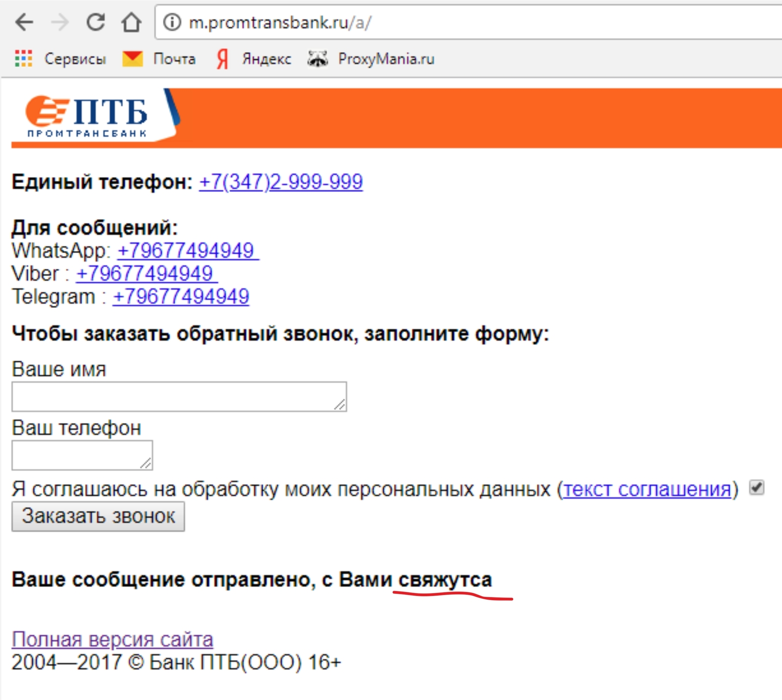Click the 'Ваше сообщение отправлено' confirmation text
The height and width of the screenshot is (700, 782).
coord(252,580)
